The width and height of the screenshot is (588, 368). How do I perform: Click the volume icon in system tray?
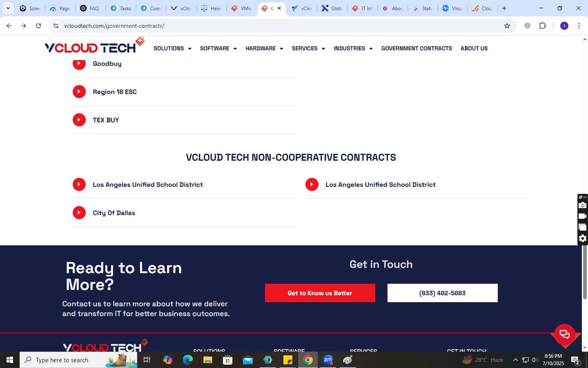535,360
